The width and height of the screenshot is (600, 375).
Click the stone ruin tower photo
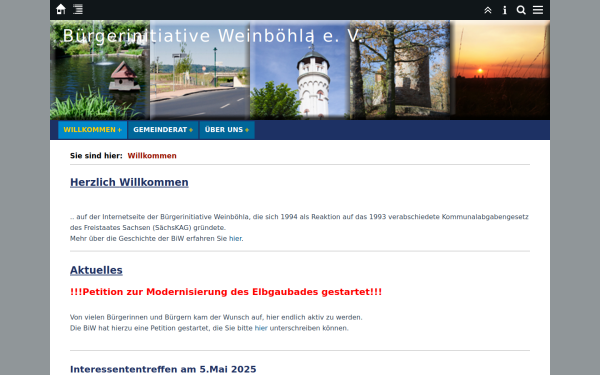click(x=399, y=70)
